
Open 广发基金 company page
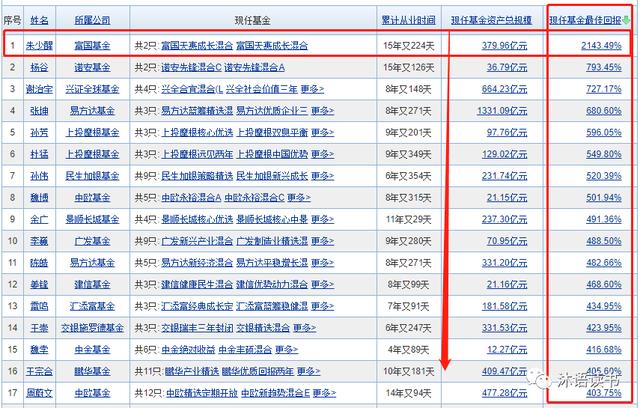coord(92,241)
